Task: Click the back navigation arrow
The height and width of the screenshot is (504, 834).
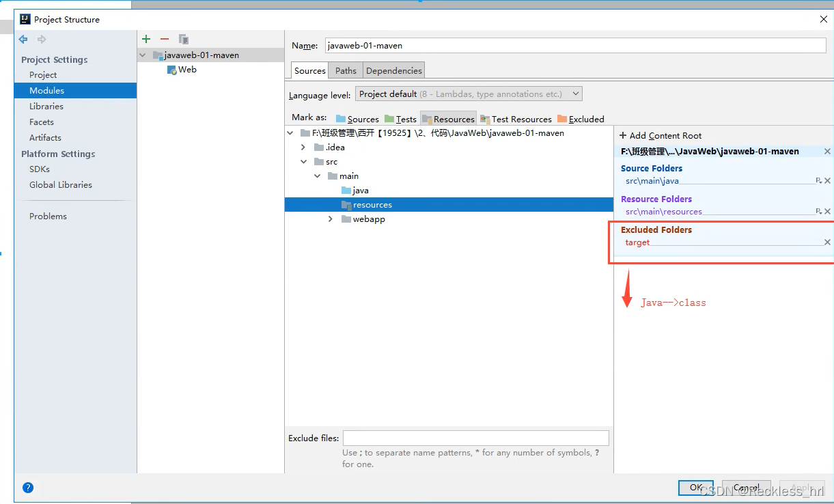Action: point(23,40)
